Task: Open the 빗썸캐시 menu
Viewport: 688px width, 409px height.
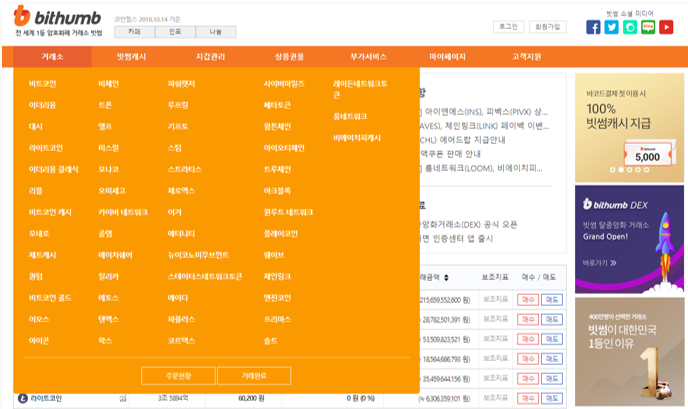Action: tap(131, 57)
